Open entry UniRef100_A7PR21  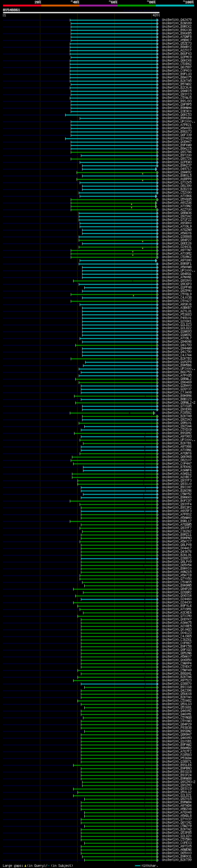pyautogui.click(x=176, y=125)
